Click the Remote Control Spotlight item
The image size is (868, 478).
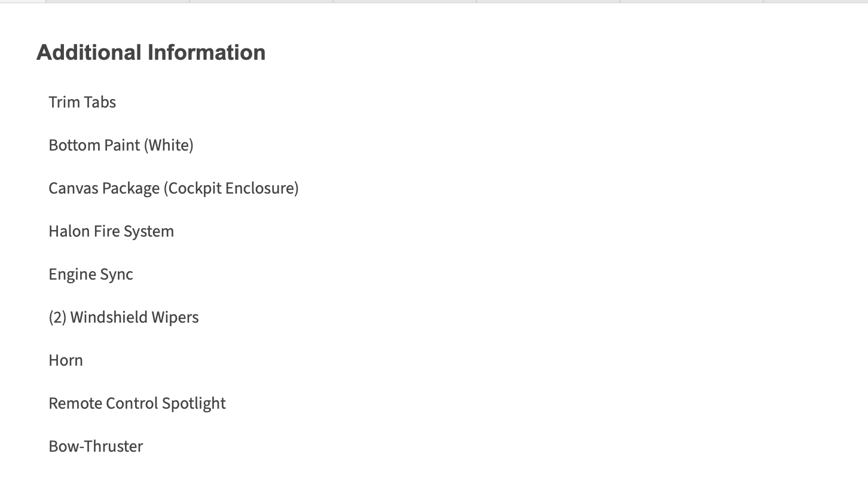(137, 403)
